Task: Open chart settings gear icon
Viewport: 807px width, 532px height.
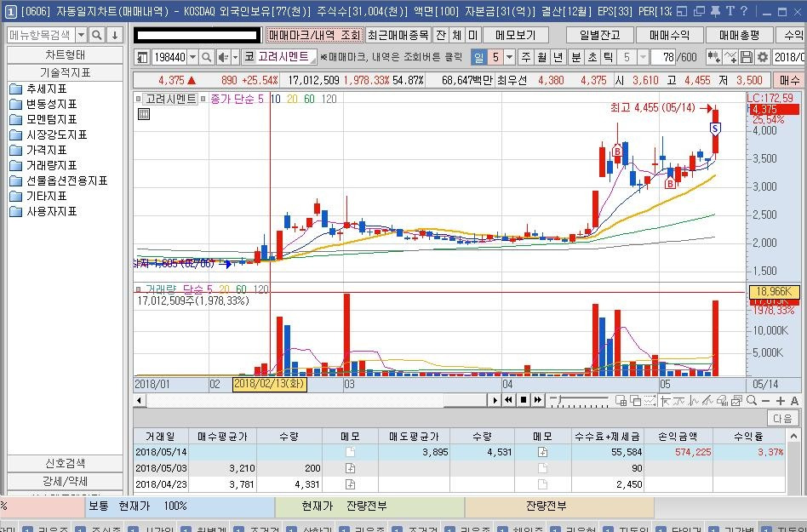Action: coord(762,57)
